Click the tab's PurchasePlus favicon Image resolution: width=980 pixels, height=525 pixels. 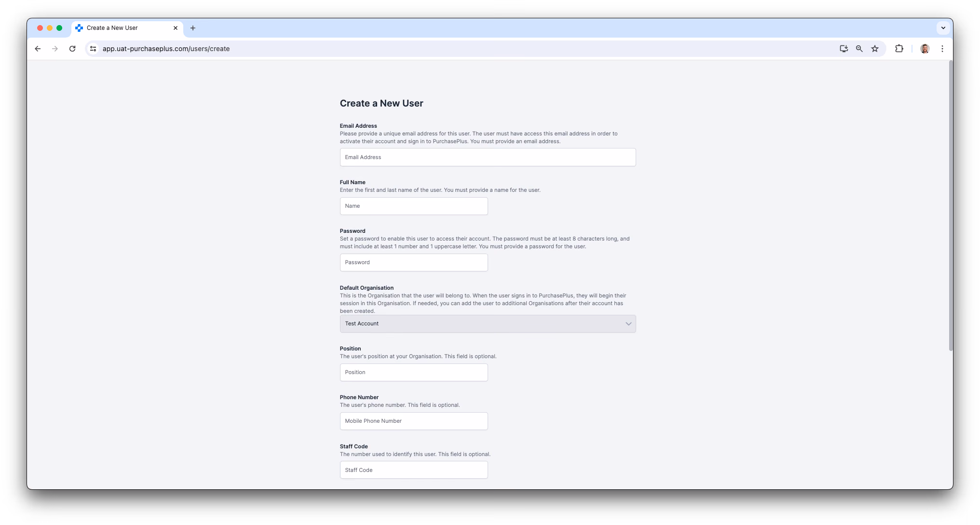click(x=79, y=28)
